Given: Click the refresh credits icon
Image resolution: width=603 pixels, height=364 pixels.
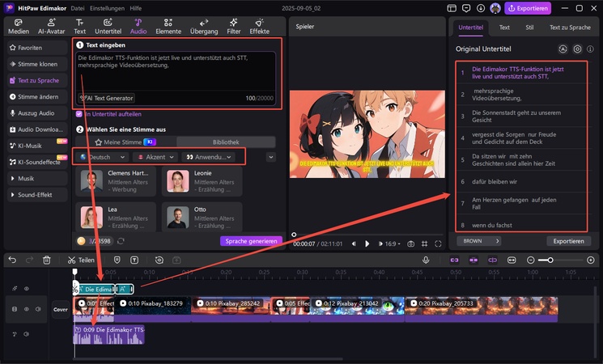Looking at the screenshot, I should pyautogui.click(x=121, y=241).
